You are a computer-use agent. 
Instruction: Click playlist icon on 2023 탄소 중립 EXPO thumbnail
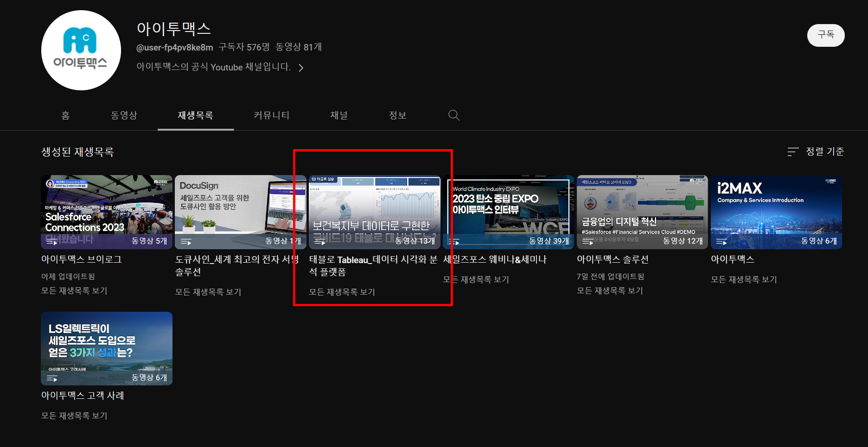[454, 242]
